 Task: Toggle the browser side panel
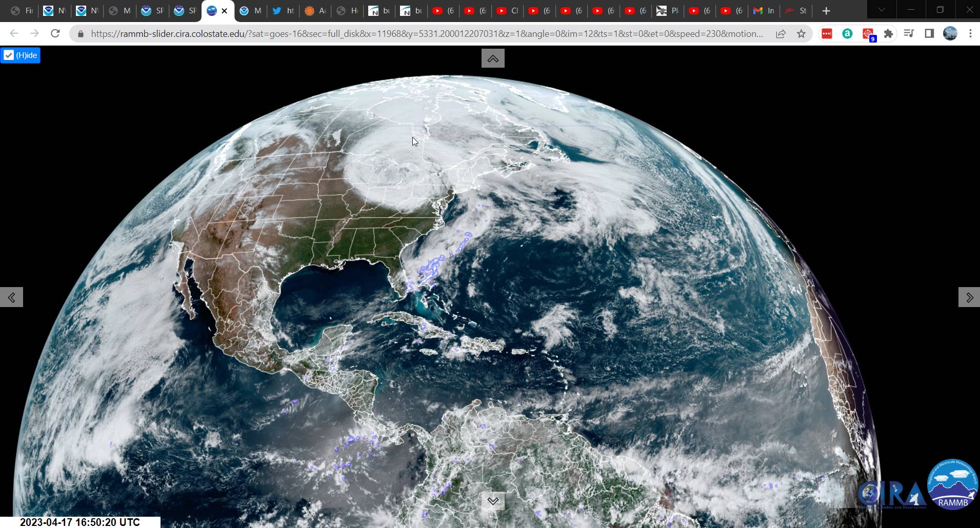[929, 34]
